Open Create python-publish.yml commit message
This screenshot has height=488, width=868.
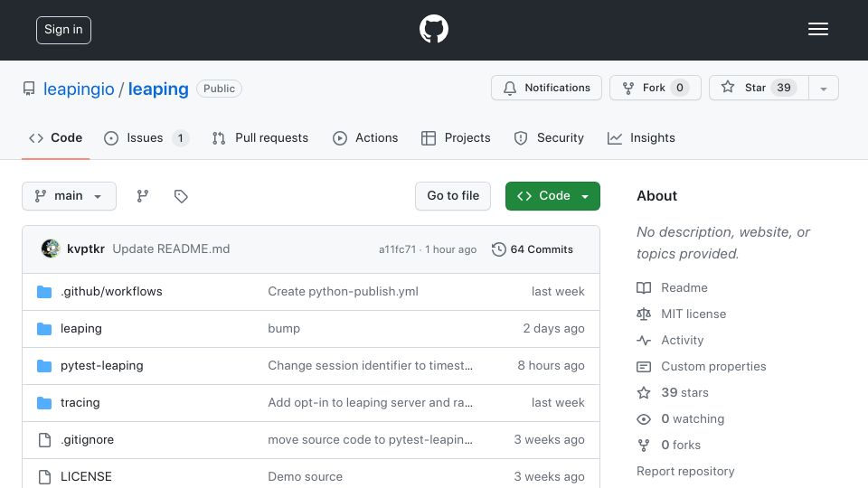point(344,292)
